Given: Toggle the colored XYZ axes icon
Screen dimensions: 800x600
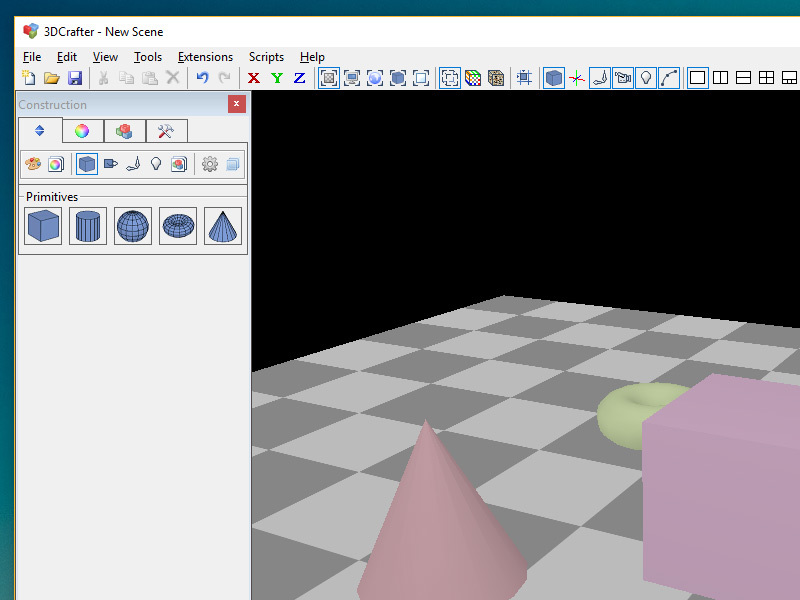Looking at the screenshot, I should coord(577,78).
